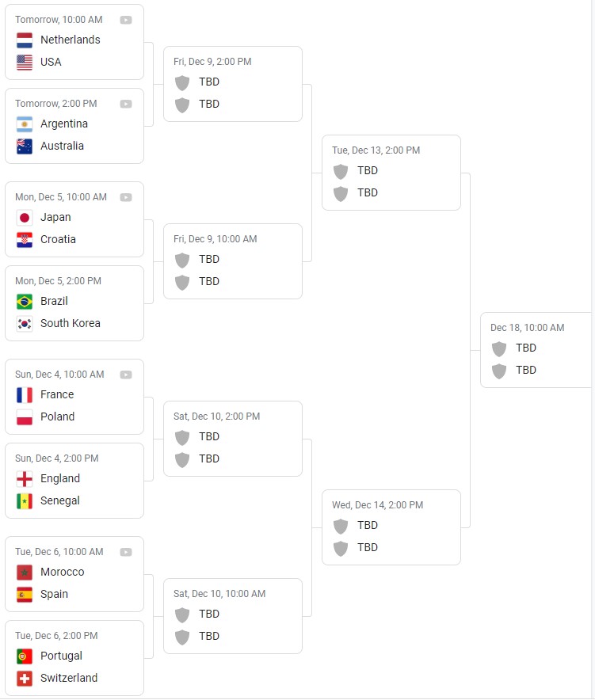595x700 pixels.
Task: Open the Brazil vs South Korea match
Action: pyautogui.click(x=74, y=303)
